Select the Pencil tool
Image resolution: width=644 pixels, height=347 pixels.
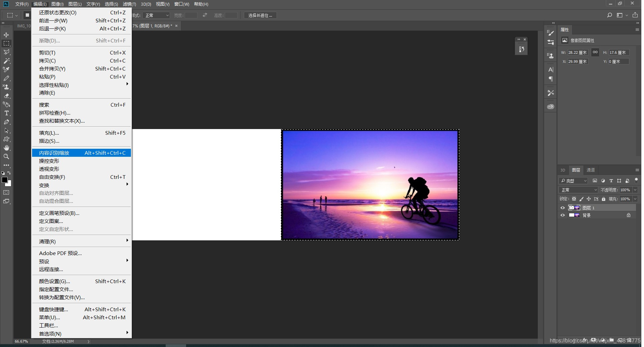pos(6,78)
